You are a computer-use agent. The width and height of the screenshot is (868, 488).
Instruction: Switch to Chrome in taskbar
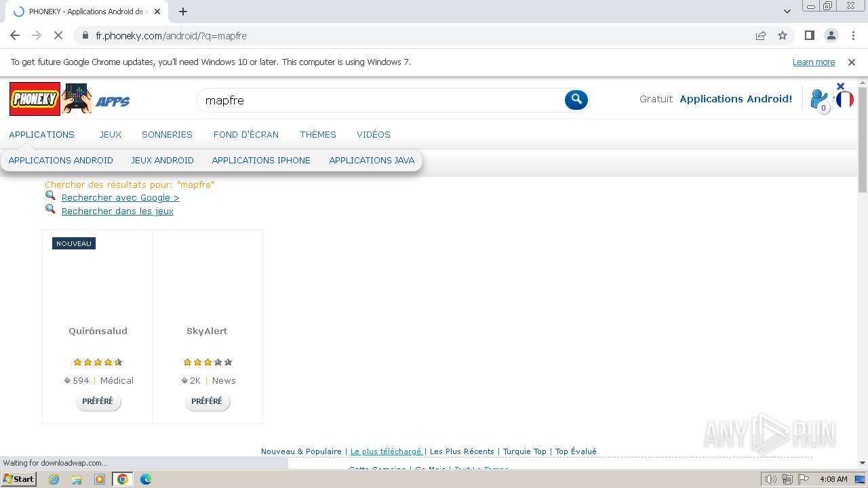[123, 479]
